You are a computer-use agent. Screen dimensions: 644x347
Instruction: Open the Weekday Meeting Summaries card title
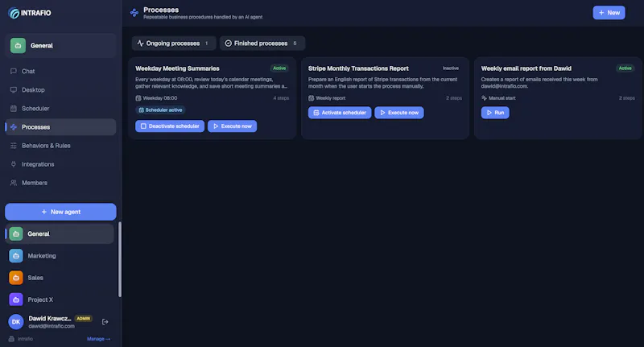coord(177,68)
